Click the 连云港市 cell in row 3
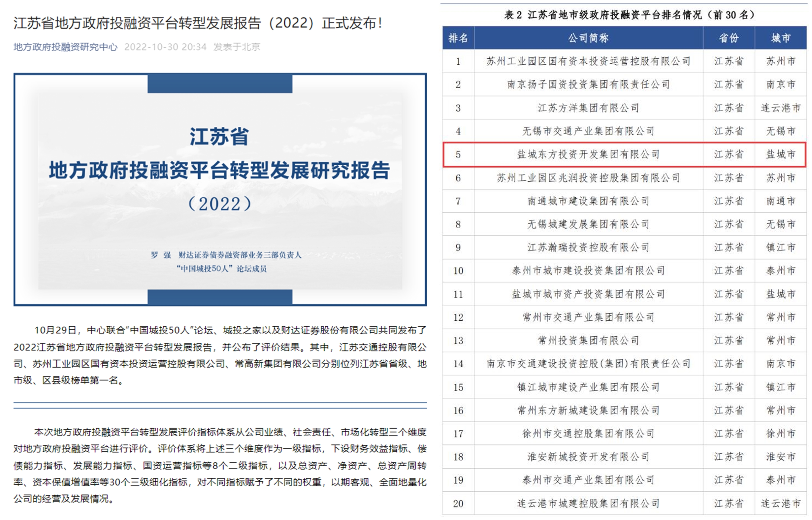The width and height of the screenshot is (812, 520). (780, 108)
